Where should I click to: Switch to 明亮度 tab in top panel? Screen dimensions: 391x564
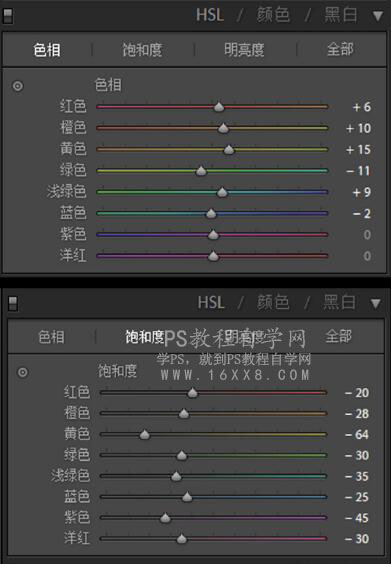tap(244, 50)
